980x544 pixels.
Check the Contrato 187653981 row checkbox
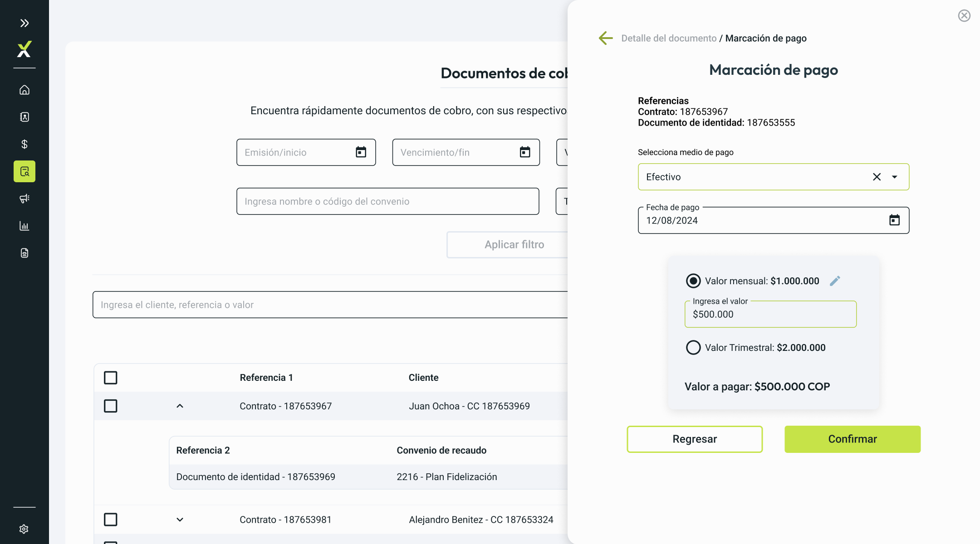point(111,520)
